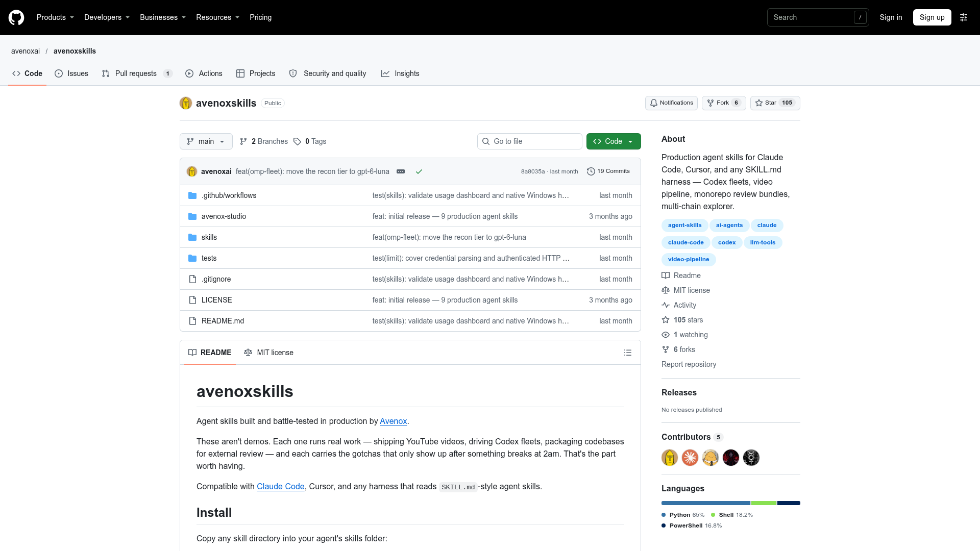Focus the Go to file field
Viewport: 980px width, 551px height.
[x=530, y=141]
